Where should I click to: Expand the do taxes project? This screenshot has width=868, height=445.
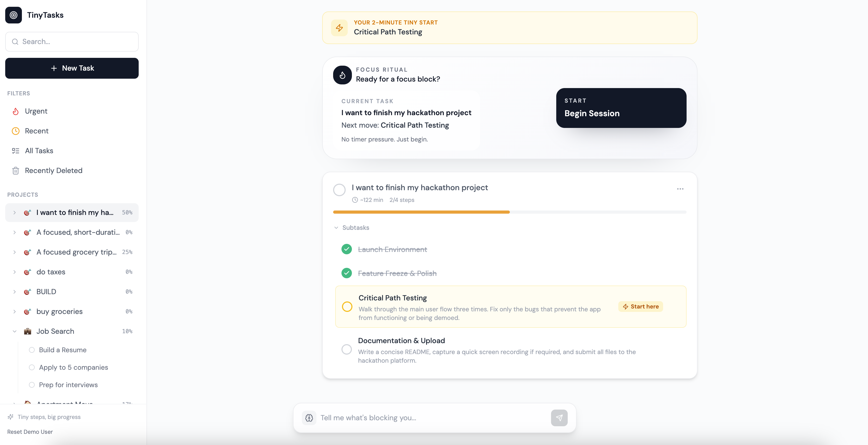point(15,272)
